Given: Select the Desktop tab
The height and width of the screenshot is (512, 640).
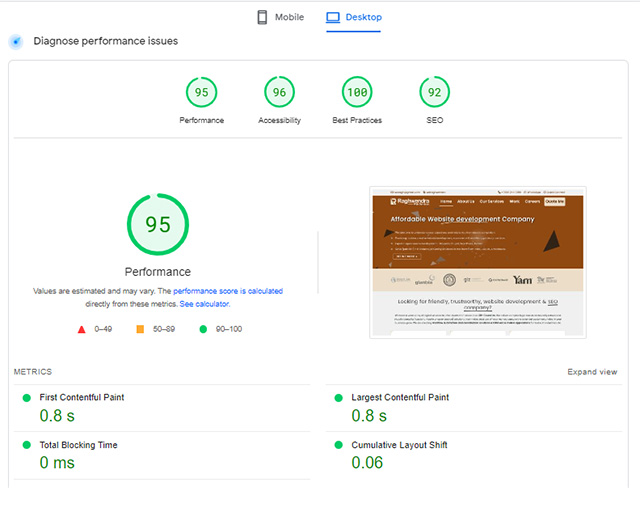Looking at the screenshot, I should 353,17.
